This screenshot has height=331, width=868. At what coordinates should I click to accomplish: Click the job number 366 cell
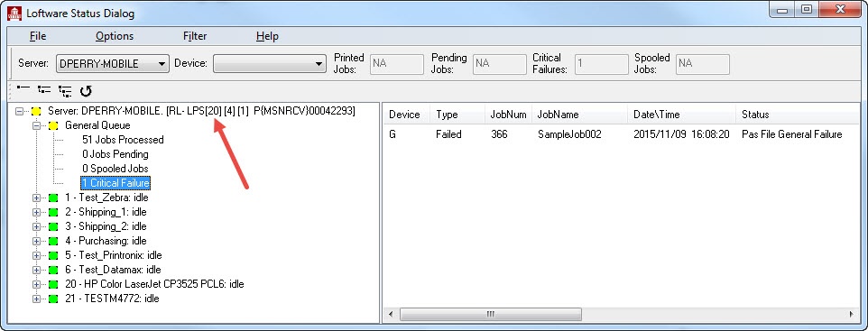pos(499,134)
